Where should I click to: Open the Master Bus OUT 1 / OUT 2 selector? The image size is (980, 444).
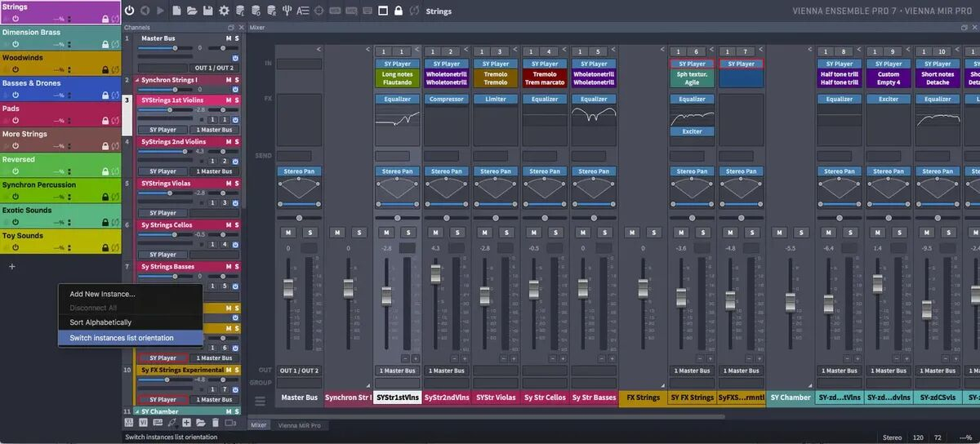pyautogui.click(x=212, y=68)
